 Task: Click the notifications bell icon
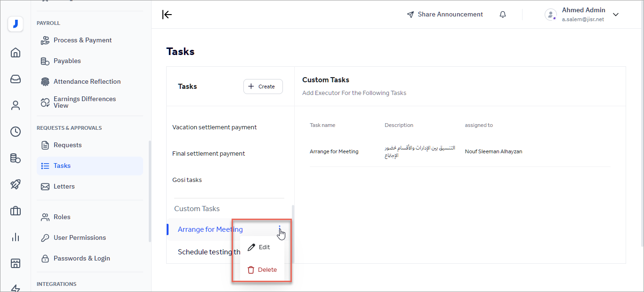point(502,14)
